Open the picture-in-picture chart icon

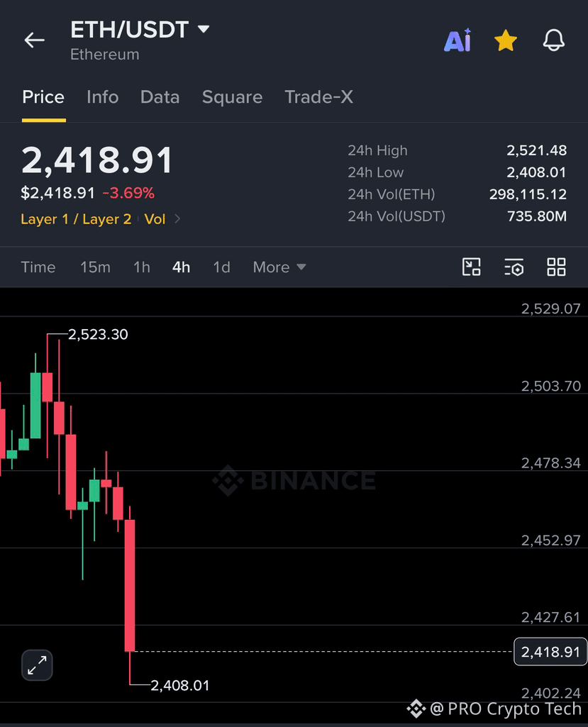tap(472, 267)
